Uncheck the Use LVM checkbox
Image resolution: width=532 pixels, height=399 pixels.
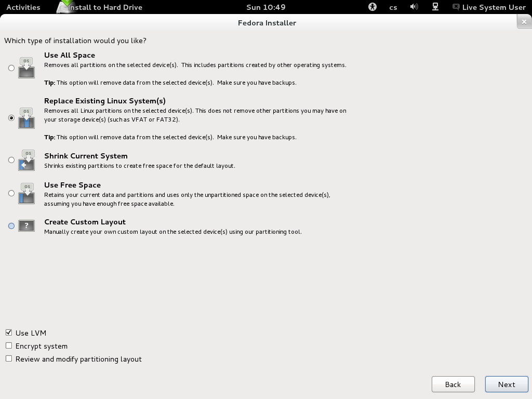(x=9, y=332)
